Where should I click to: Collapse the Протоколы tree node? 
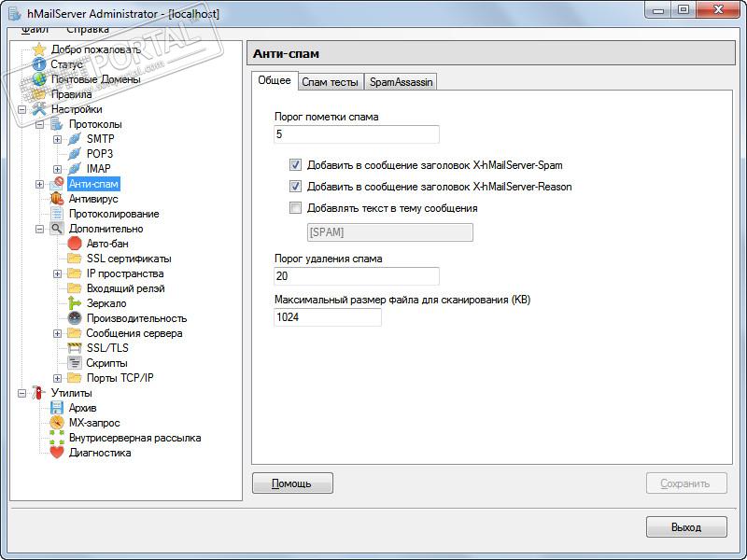tap(39, 124)
